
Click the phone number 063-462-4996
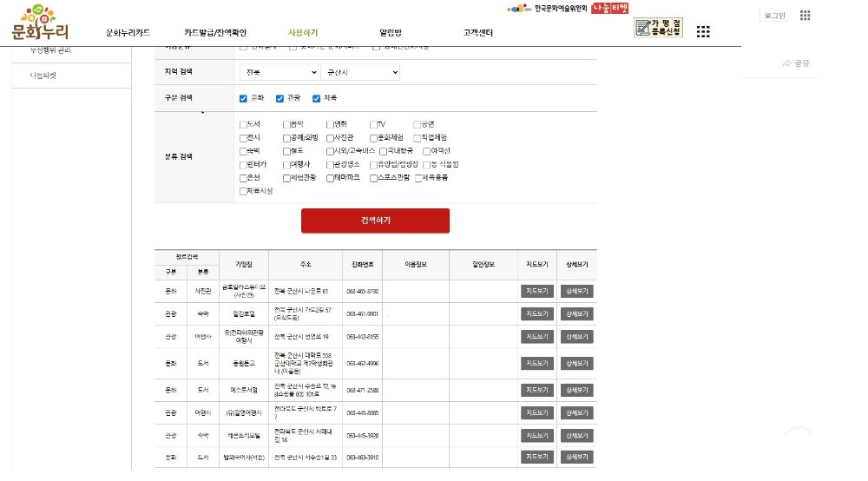pyautogui.click(x=363, y=364)
